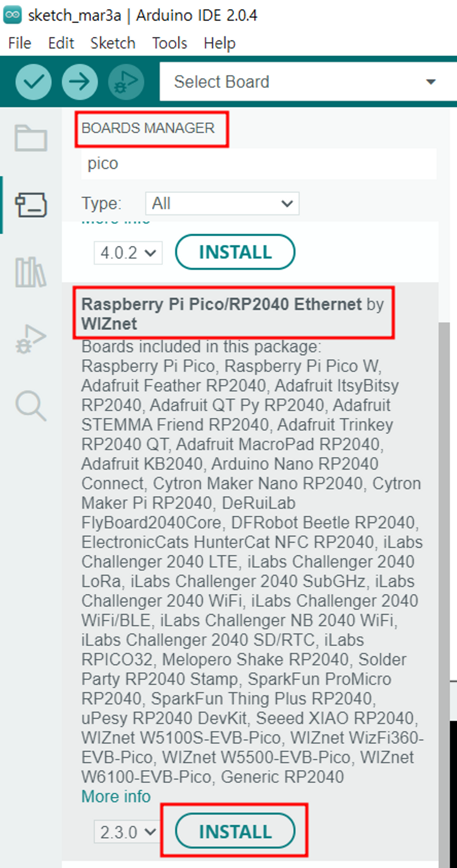Open the Sketch menu

point(113,43)
